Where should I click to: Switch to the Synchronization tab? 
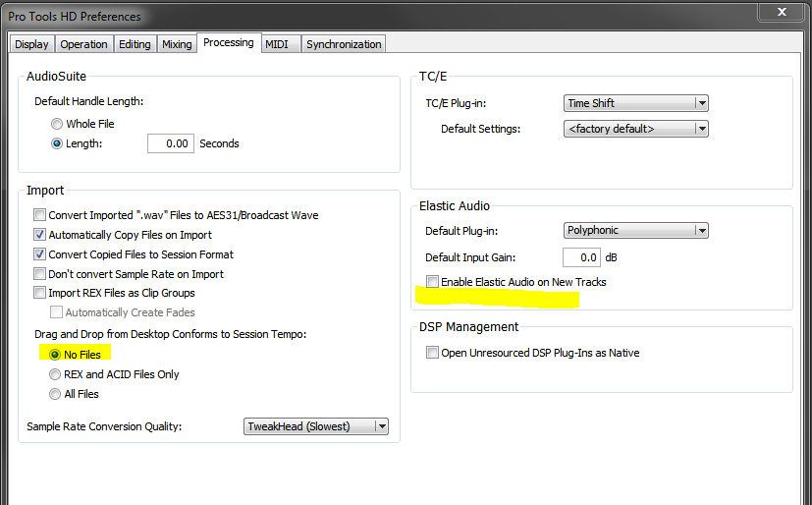click(344, 44)
